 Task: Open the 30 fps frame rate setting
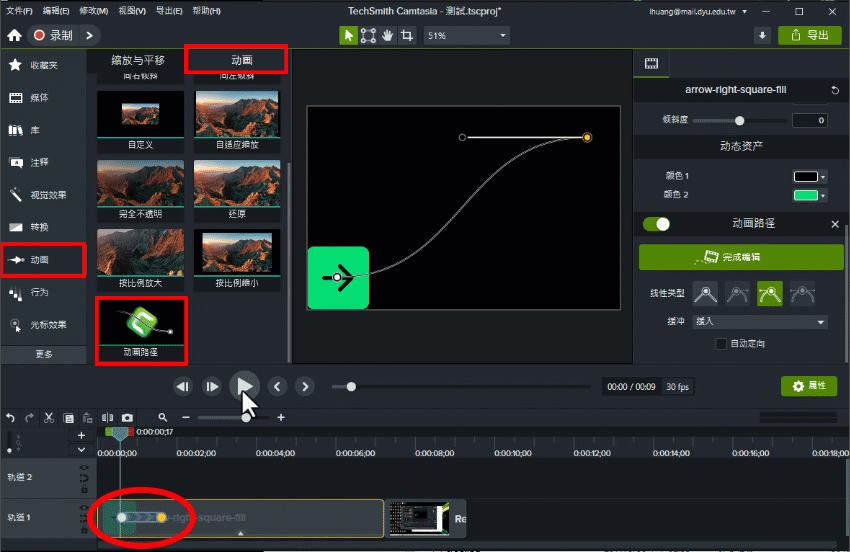tap(678, 387)
